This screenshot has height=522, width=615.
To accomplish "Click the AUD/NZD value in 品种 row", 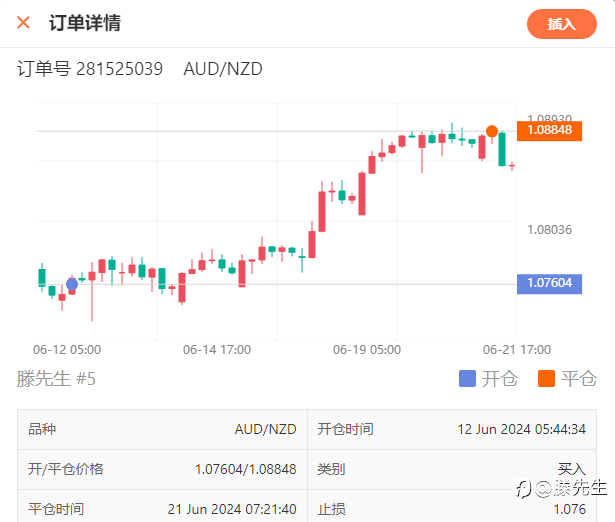I will pyautogui.click(x=266, y=429).
